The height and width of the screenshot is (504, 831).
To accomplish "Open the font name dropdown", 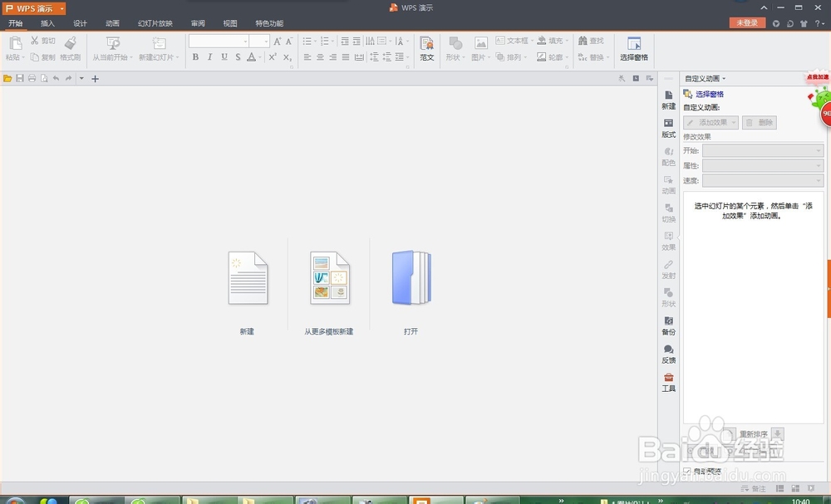I will 245,42.
